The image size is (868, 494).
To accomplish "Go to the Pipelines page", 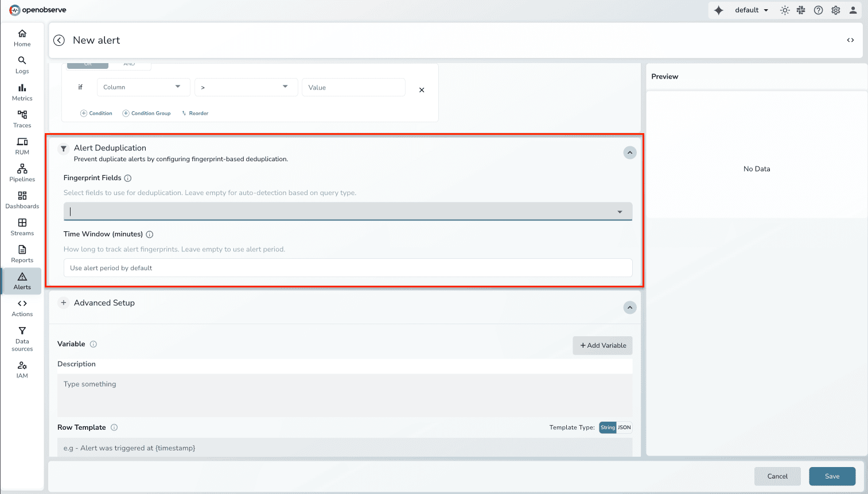I will pyautogui.click(x=22, y=172).
